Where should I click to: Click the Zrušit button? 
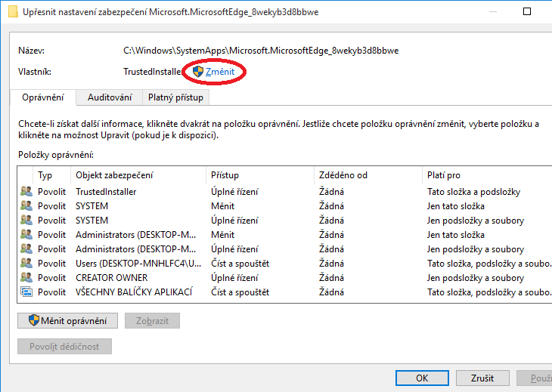(x=482, y=378)
